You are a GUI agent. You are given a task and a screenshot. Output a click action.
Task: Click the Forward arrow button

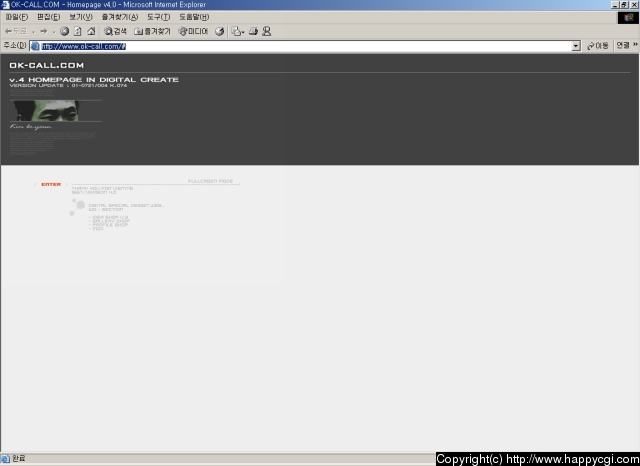(44, 31)
